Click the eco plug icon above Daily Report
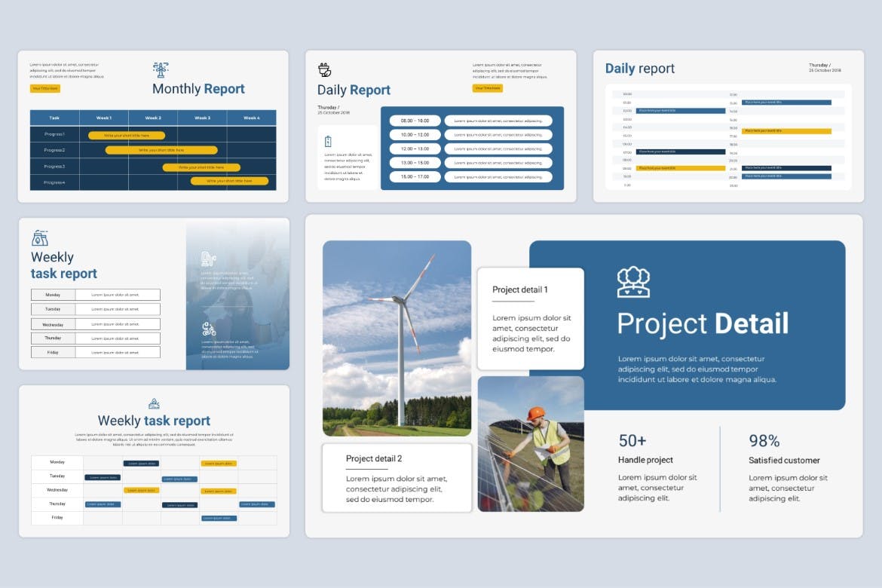The width and height of the screenshot is (882, 588). coord(324,70)
